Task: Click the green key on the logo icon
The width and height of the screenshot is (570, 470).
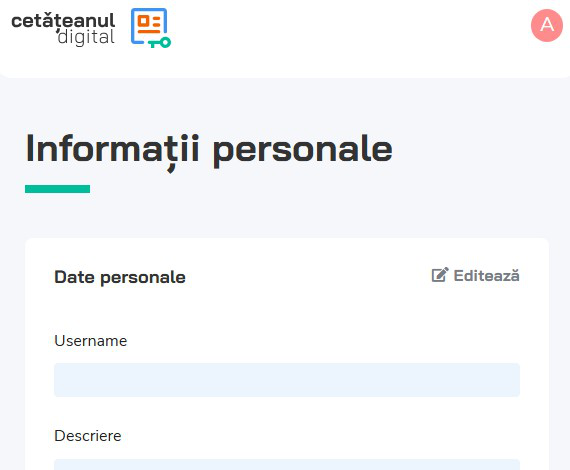Action: tap(160, 43)
